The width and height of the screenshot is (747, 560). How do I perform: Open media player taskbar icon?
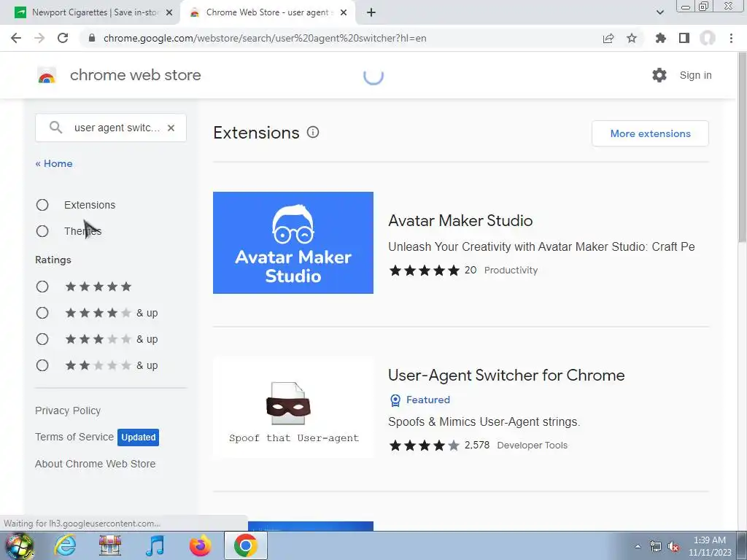tap(155, 545)
